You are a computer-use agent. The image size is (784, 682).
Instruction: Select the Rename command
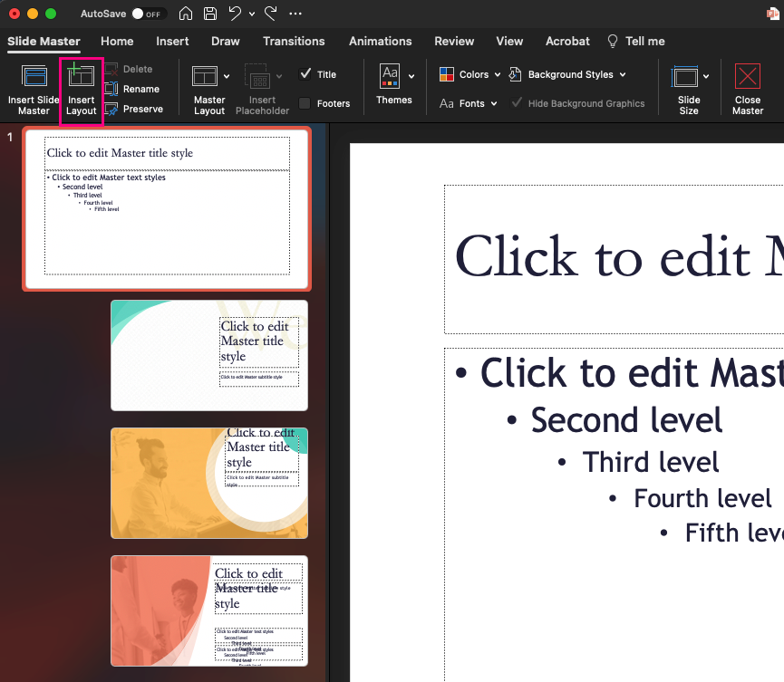[x=137, y=89]
